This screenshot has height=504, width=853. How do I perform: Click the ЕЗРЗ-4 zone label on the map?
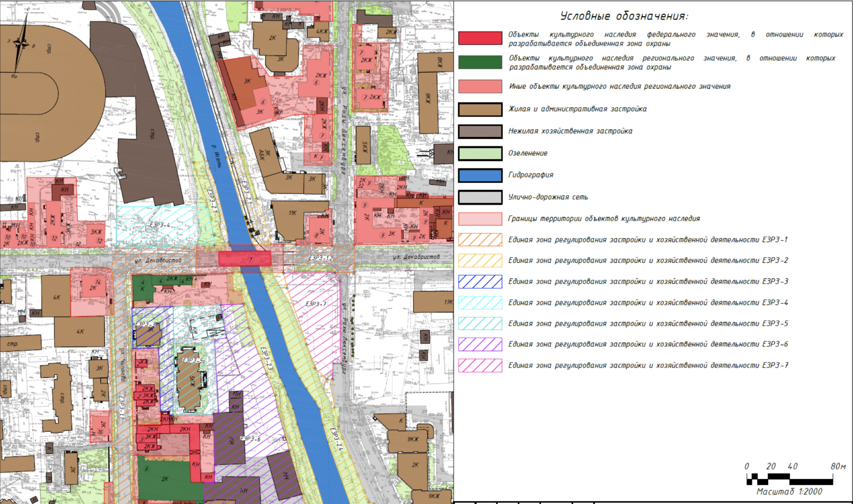tap(160, 225)
